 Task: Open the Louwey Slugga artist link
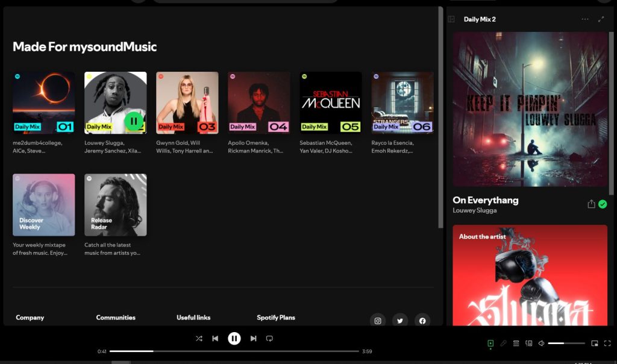(x=475, y=210)
